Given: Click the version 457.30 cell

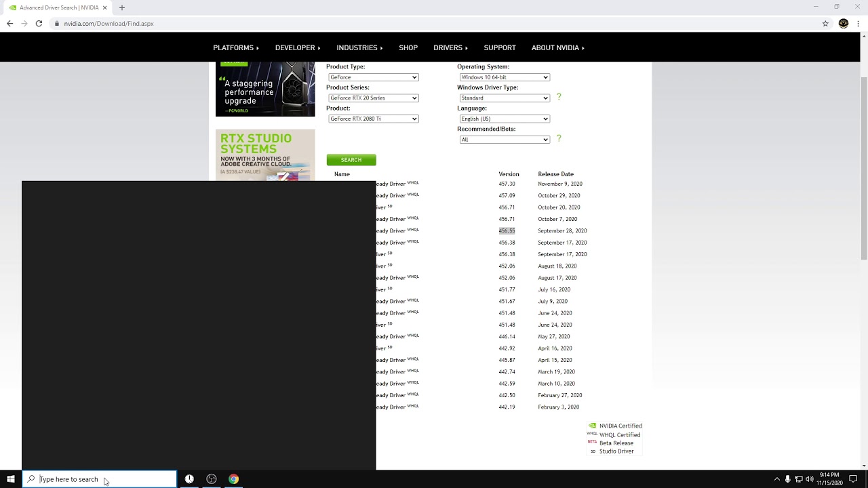Looking at the screenshot, I should pos(507,184).
